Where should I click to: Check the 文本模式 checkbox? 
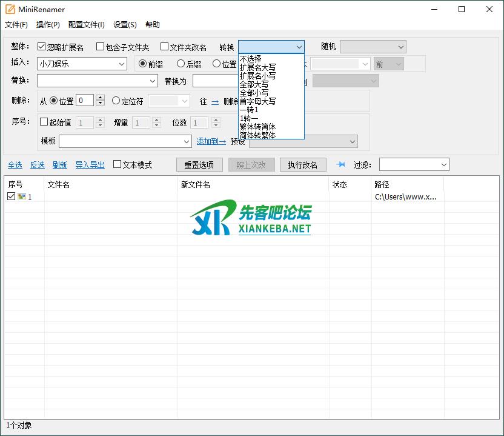[x=118, y=164]
